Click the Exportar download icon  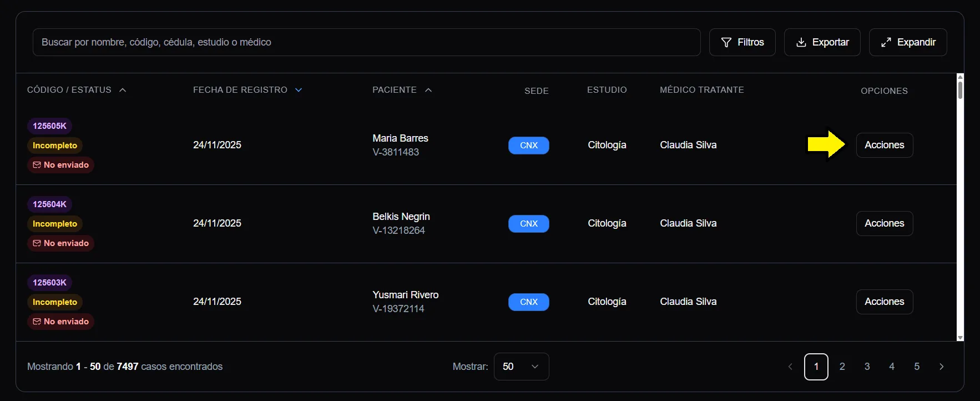tap(801, 42)
